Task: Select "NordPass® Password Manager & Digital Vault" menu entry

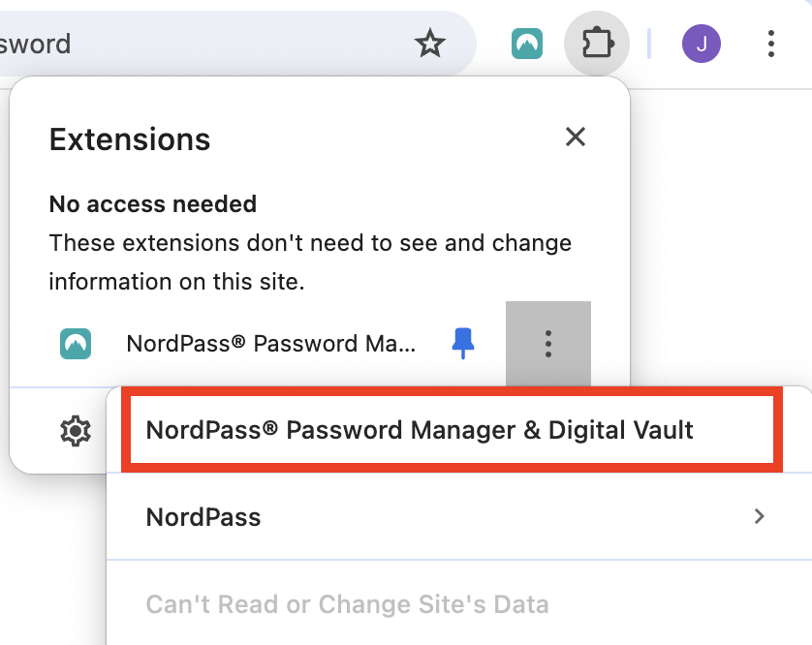Action: click(420, 431)
